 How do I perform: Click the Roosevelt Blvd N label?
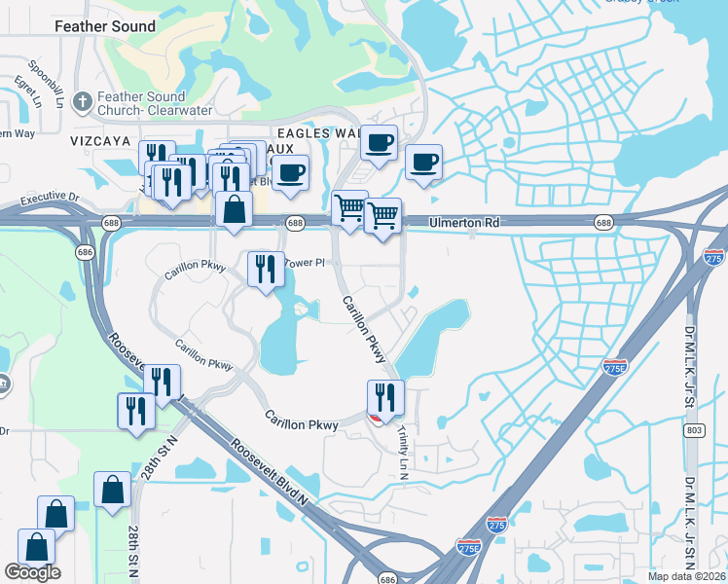point(270,472)
